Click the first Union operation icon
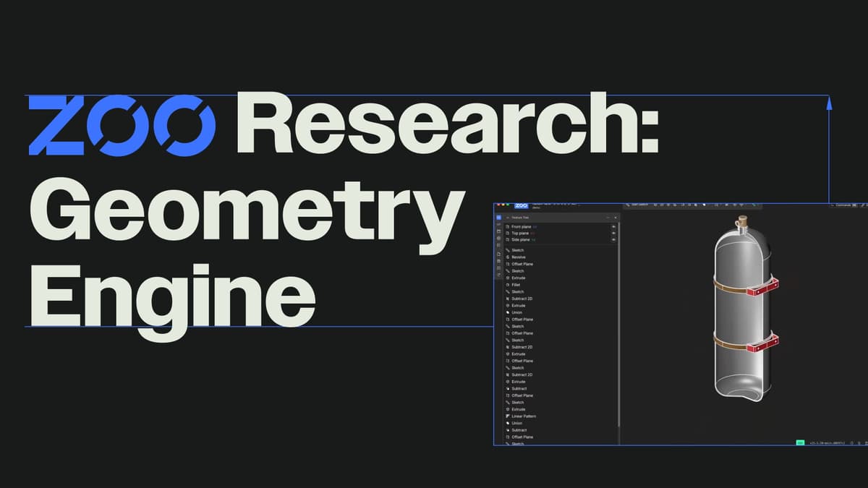This screenshot has height=488, width=868. click(x=508, y=312)
